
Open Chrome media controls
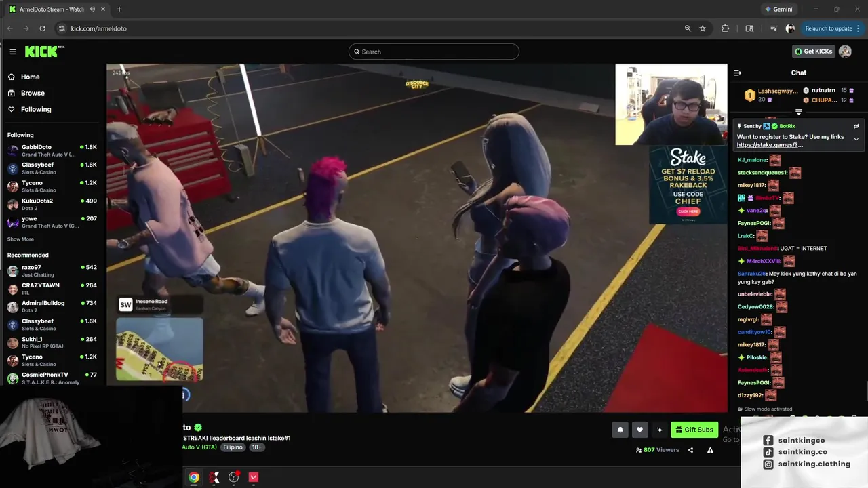[774, 28]
